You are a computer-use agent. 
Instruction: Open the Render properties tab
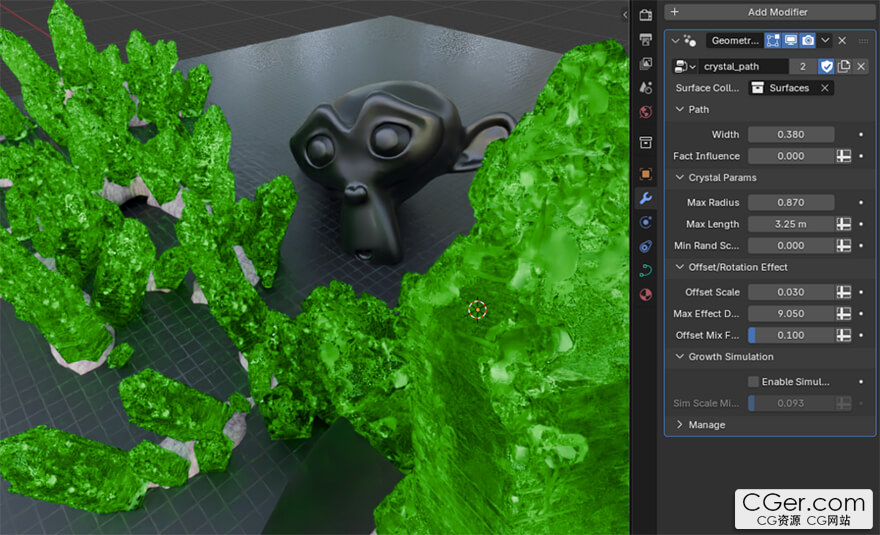pos(645,15)
